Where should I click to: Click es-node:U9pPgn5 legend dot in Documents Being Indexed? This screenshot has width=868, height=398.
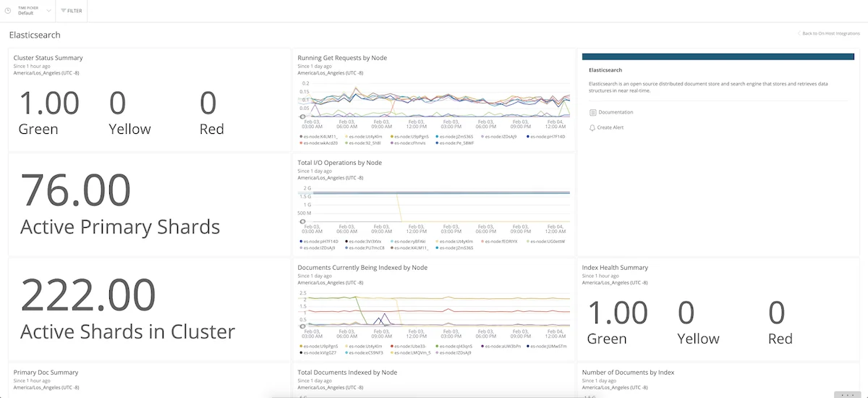(300, 346)
